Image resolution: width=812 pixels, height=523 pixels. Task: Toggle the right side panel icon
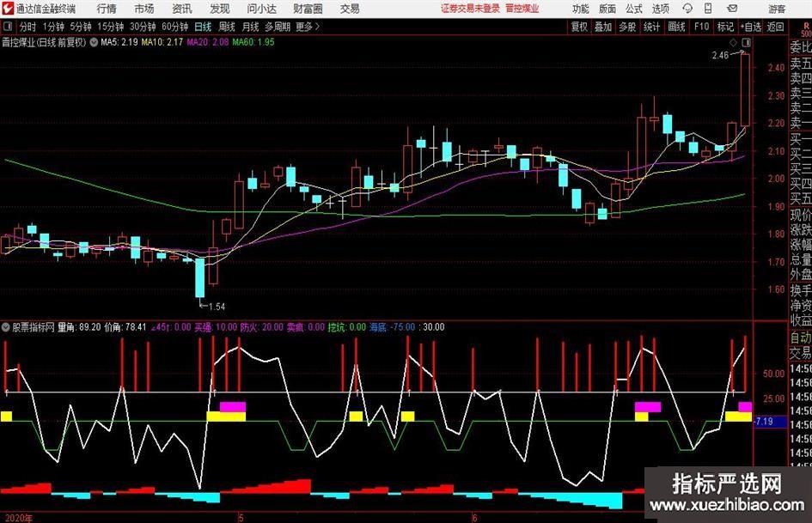(x=746, y=42)
